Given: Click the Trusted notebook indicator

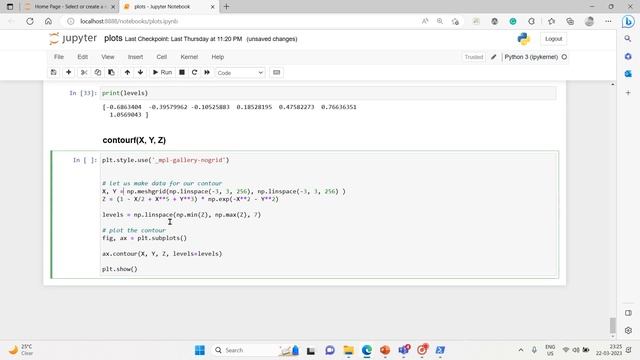Looking at the screenshot, I should 473,57.
